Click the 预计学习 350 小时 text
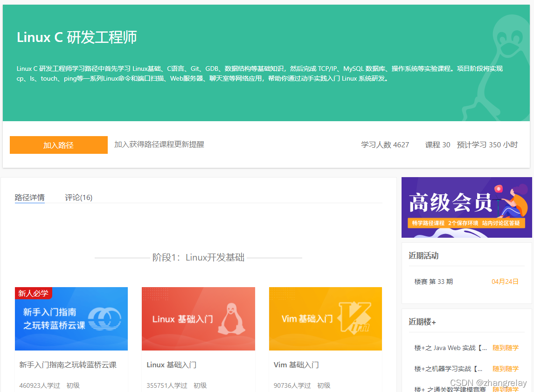 (x=487, y=144)
